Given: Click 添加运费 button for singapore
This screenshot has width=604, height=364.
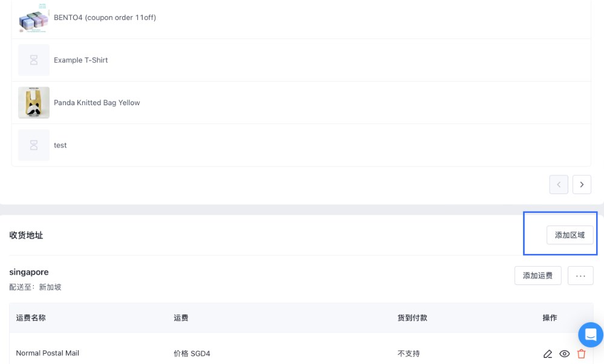Looking at the screenshot, I should pos(537,275).
